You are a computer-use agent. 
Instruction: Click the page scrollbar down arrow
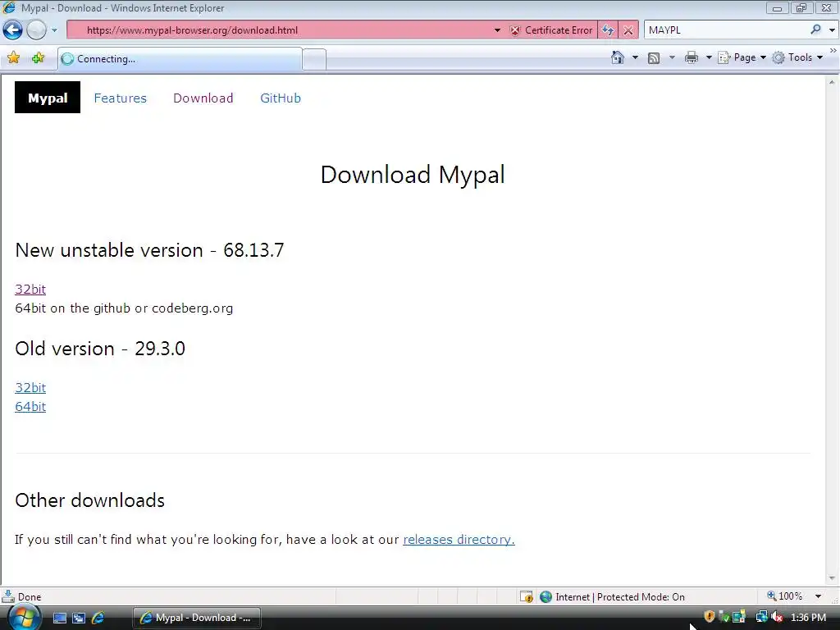[832, 578]
